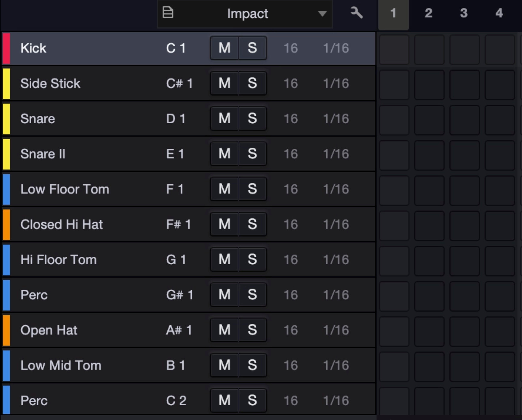Select step column header 3

464,14
